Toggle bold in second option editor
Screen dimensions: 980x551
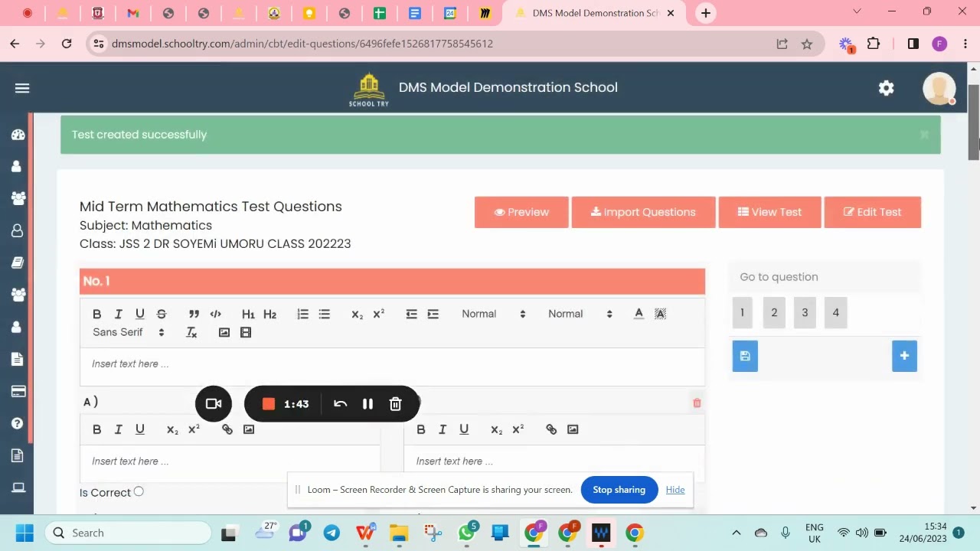pyautogui.click(x=420, y=429)
